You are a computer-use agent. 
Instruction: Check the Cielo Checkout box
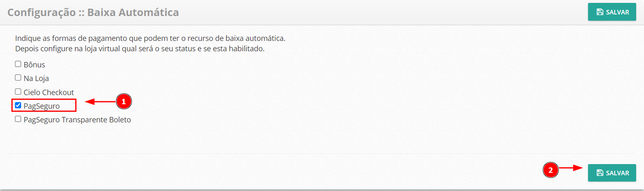18,91
